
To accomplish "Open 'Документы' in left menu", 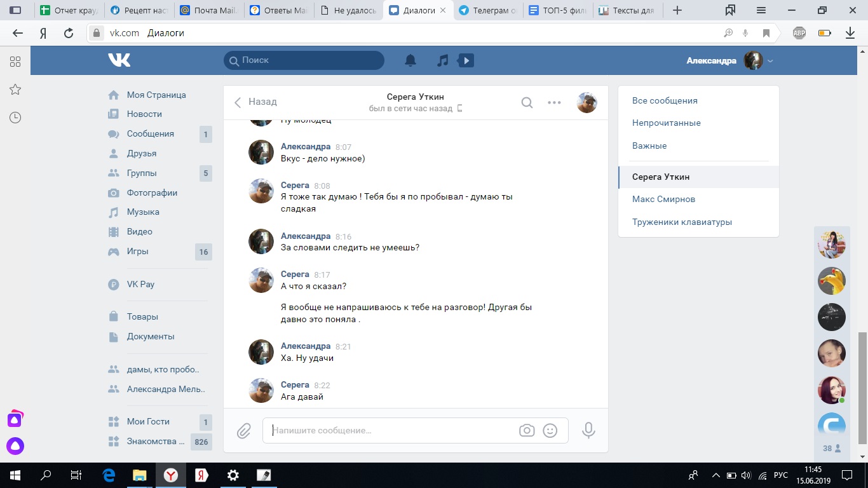I will [x=151, y=336].
